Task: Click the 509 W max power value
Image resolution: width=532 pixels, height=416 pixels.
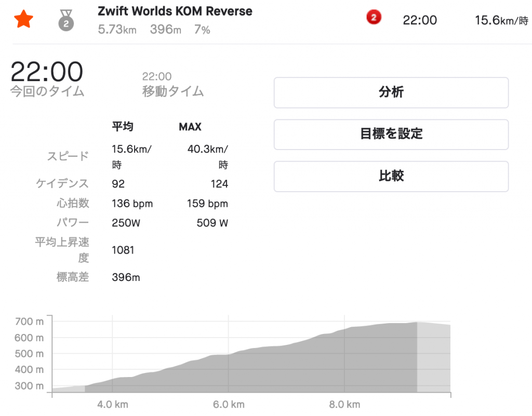Action: tap(212, 223)
